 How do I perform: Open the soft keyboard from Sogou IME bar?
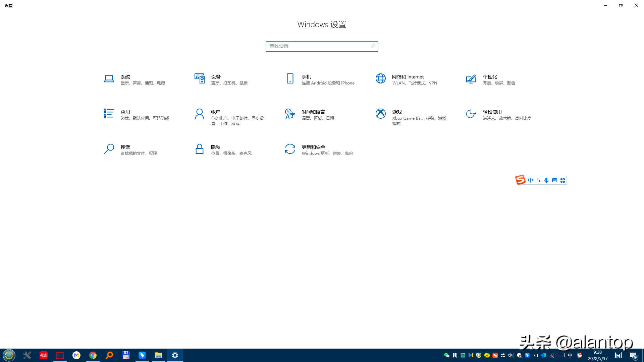tap(554, 180)
